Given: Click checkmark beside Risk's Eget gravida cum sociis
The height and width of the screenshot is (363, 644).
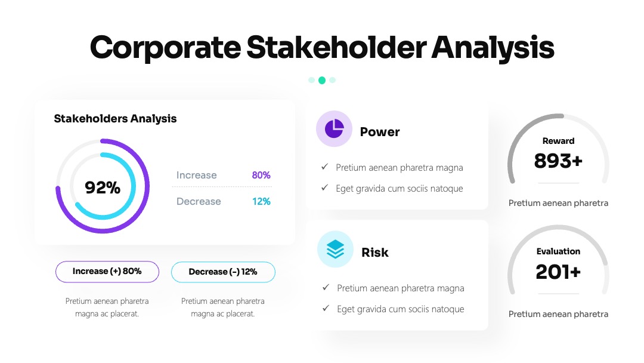Looking at the screenshot, I should click(x=326, y=308).
